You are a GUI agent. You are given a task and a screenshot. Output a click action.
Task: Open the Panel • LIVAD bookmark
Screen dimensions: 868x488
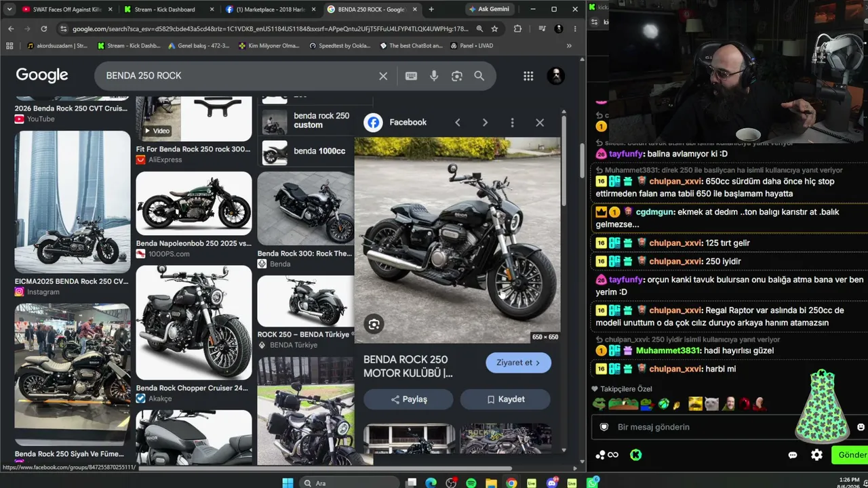pyautogui.click(x=471, y=46)
